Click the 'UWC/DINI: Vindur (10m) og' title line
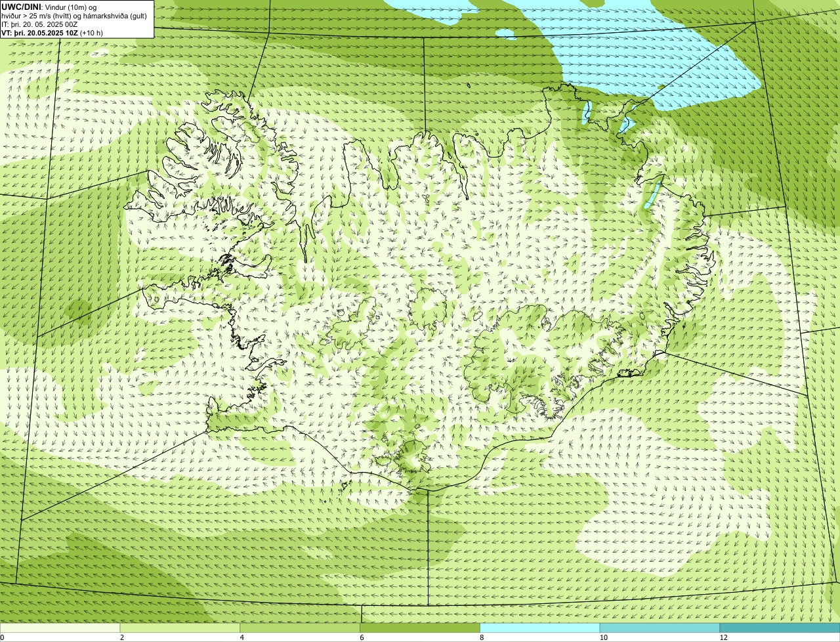 pyautogui.click(x=49, y=7)
